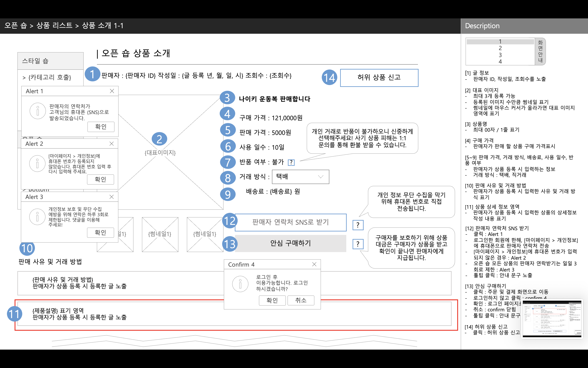Click the {대표이미지} main image placeholder
588x368 pixels.
coord(160,153)
